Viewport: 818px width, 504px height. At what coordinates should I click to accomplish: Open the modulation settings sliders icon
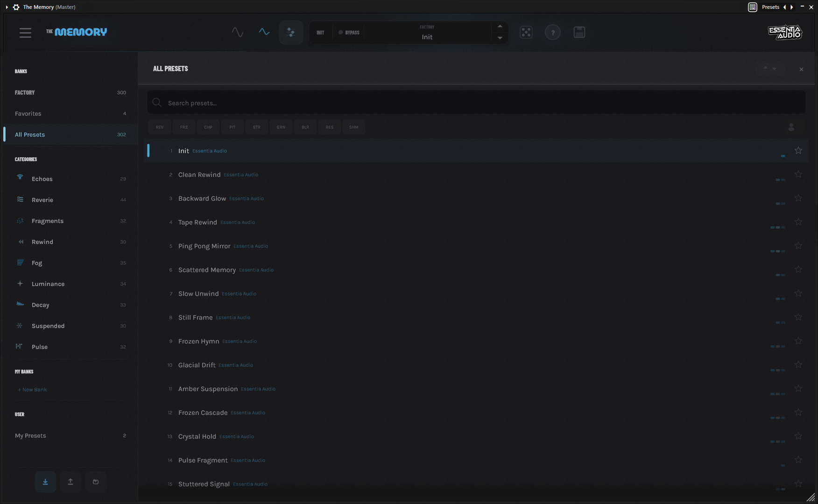[291, 32]
